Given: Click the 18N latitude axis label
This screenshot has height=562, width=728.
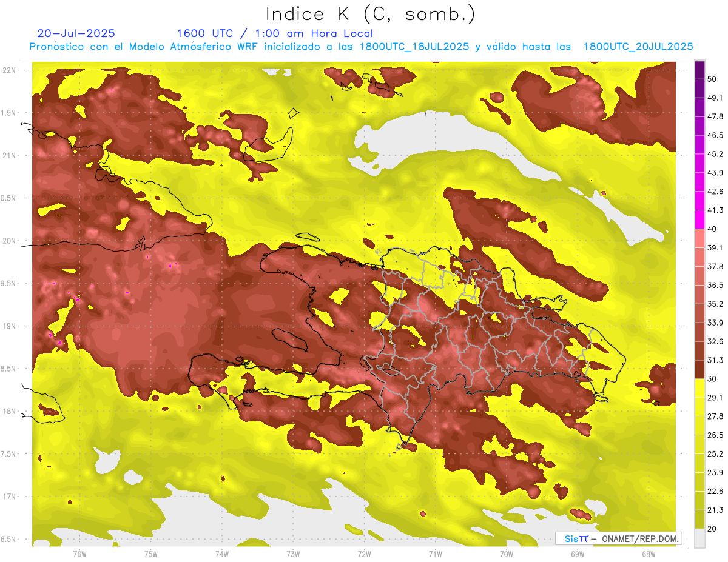Looking at the screenshot, I should click(8, 411).
